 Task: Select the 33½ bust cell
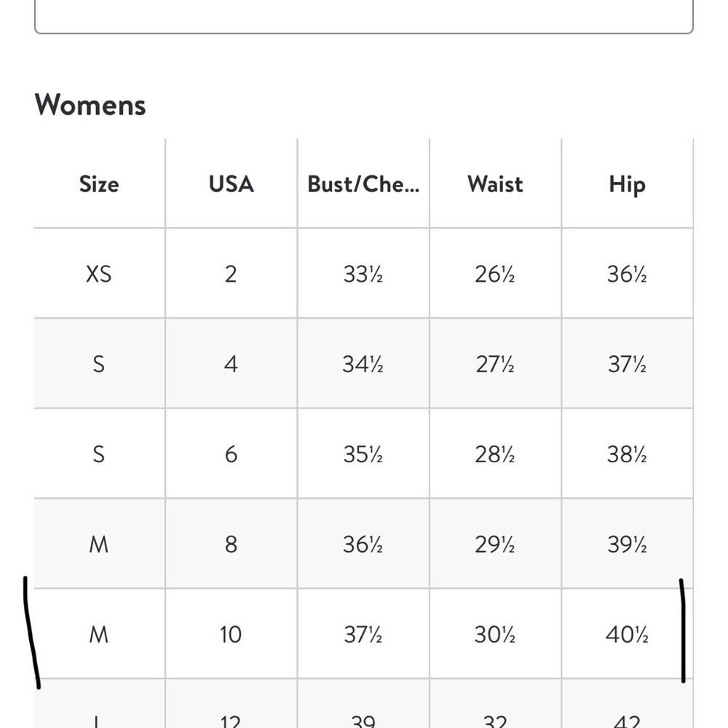tap(363, 274)
